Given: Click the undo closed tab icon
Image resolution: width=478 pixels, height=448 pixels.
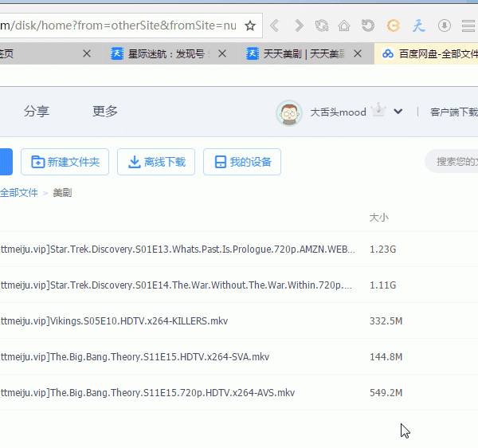Looking at the screenshot, I should 367,26.
